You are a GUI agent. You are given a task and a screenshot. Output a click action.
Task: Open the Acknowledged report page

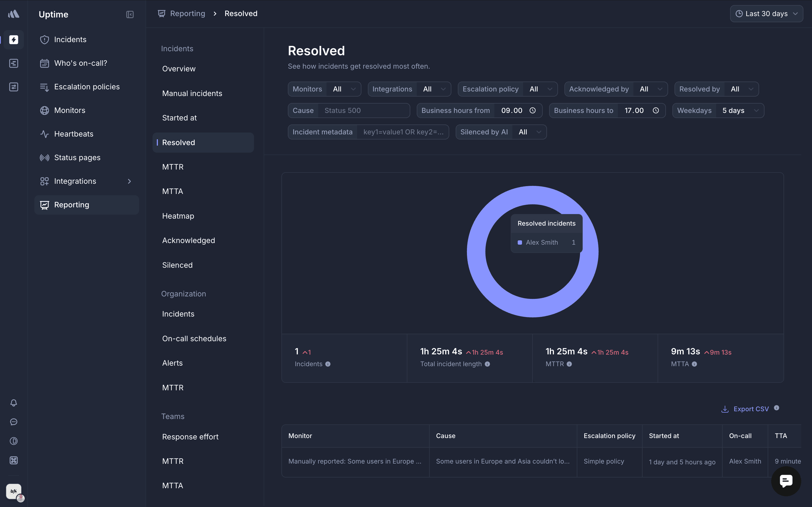point(189,240)
